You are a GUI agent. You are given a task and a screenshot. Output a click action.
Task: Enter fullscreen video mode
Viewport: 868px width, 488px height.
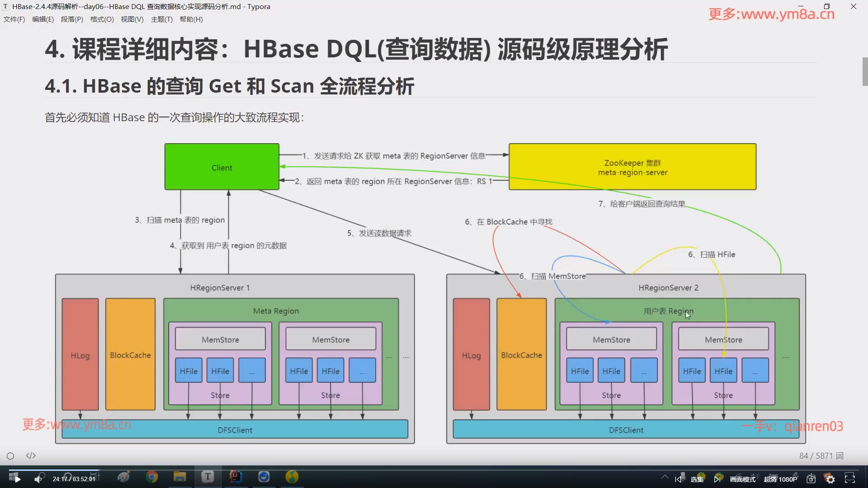point(850,479)
